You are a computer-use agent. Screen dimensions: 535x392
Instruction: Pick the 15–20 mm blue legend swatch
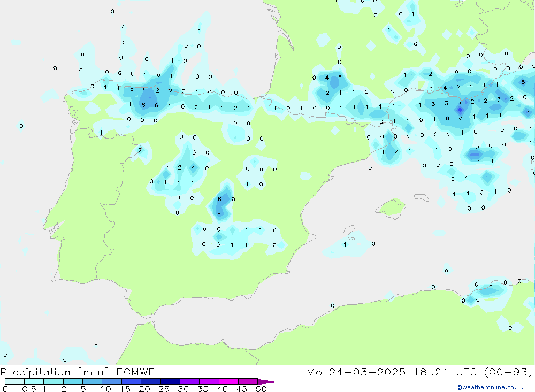click(x=132, y=381)
